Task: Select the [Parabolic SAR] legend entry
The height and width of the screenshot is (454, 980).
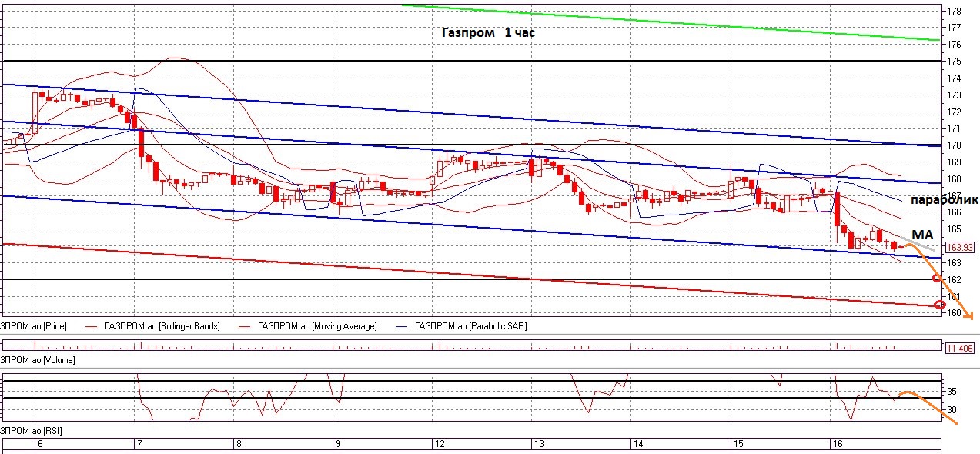Action: point(470,326)
